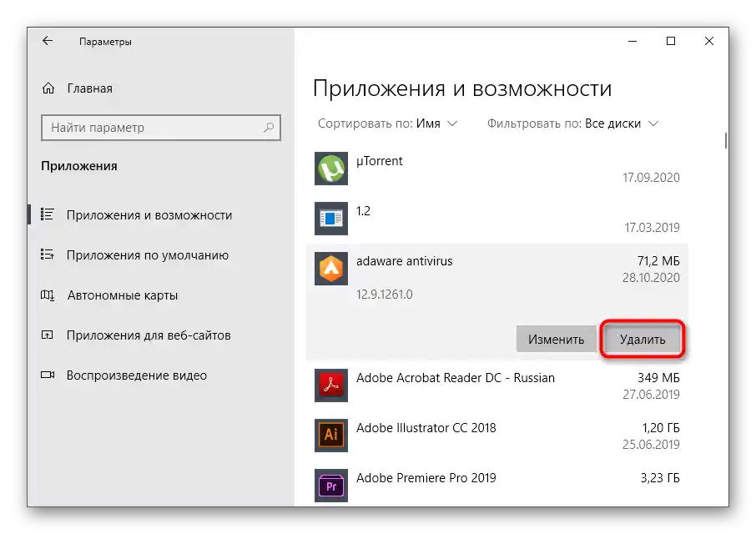Maximize the Параметры window

(x=671, y=42)
